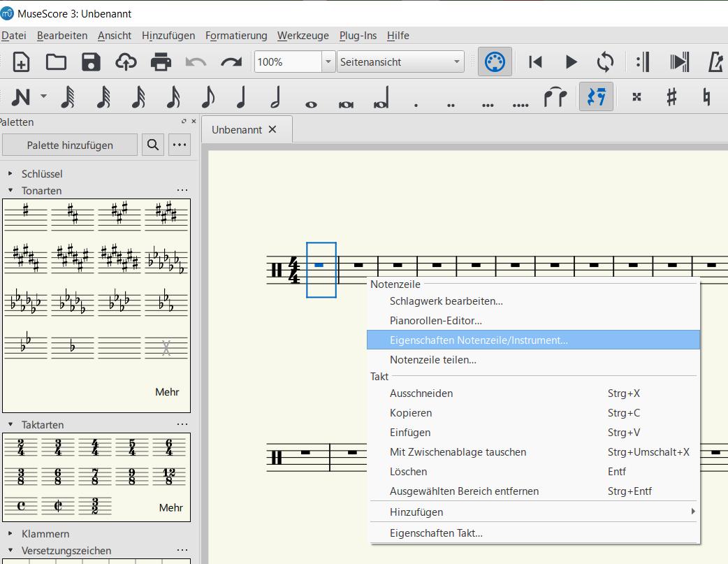Undock the Paletten panel
The height and width of the screenshot is (564, 728).
point(184,121)
